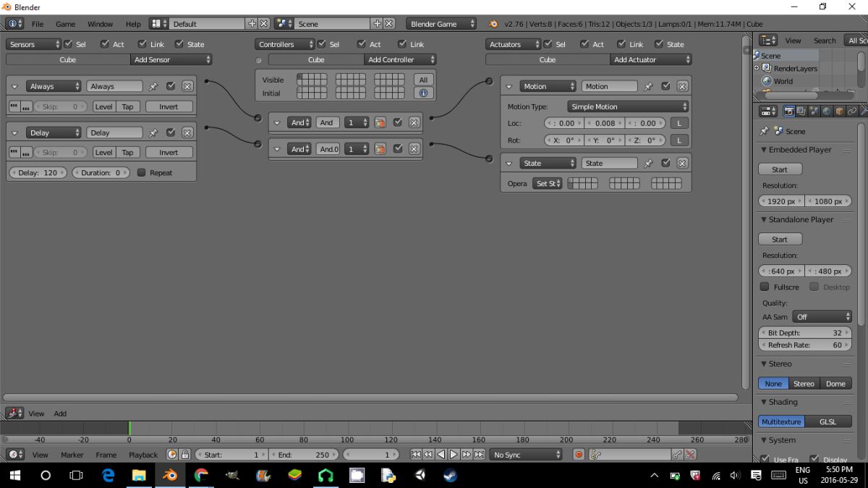Open the File menu
The height and width of the screenshot is (488, 868).
tap(38, 24)
